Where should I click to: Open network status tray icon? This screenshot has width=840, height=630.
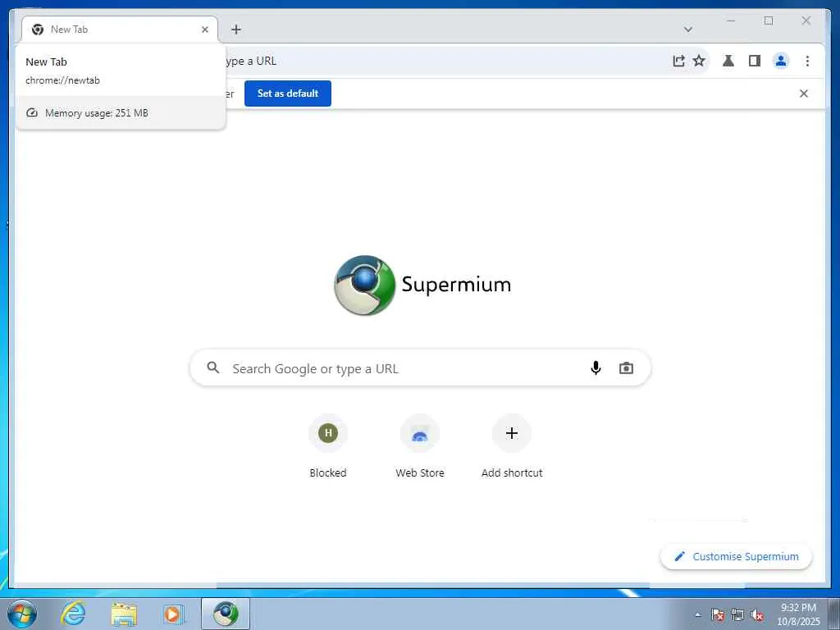coord(737,615)
